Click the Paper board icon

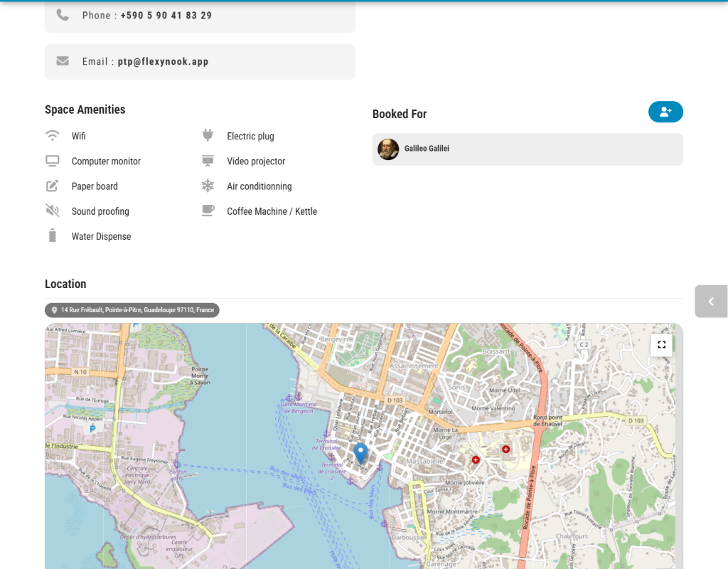coord(53,186)
